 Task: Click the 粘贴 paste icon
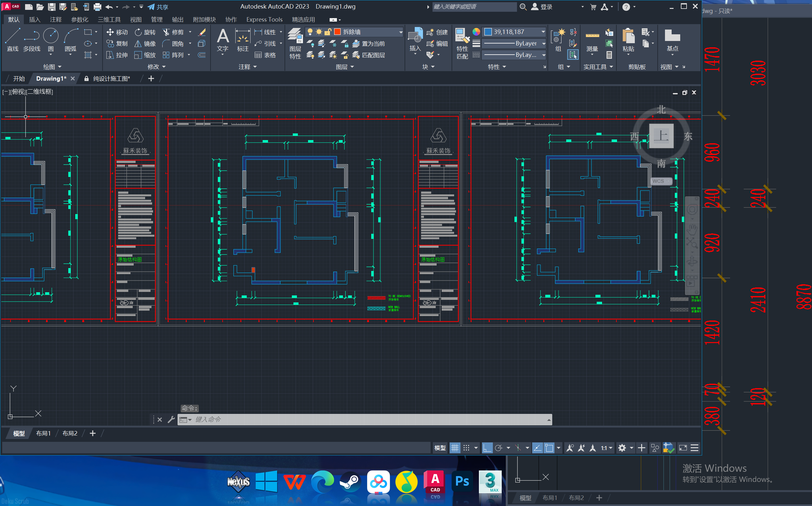pyautogui.click(x=628, y=36)
